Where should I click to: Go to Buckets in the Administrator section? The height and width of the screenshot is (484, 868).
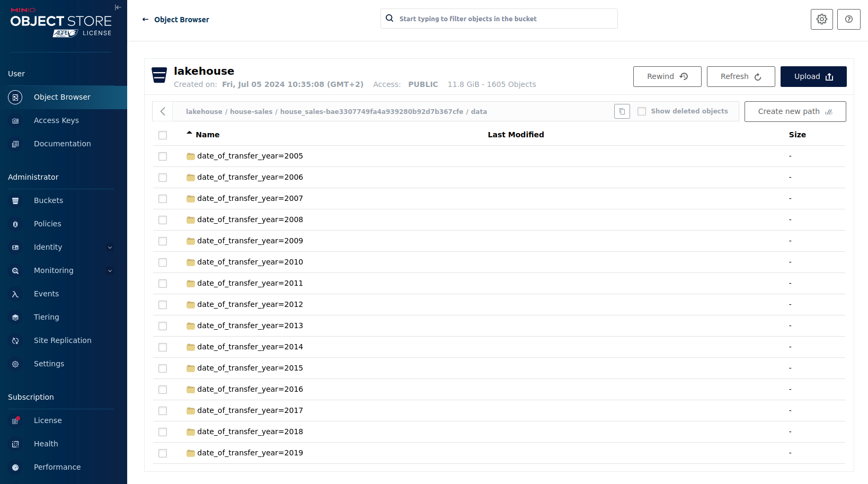[x=48, y=200]
